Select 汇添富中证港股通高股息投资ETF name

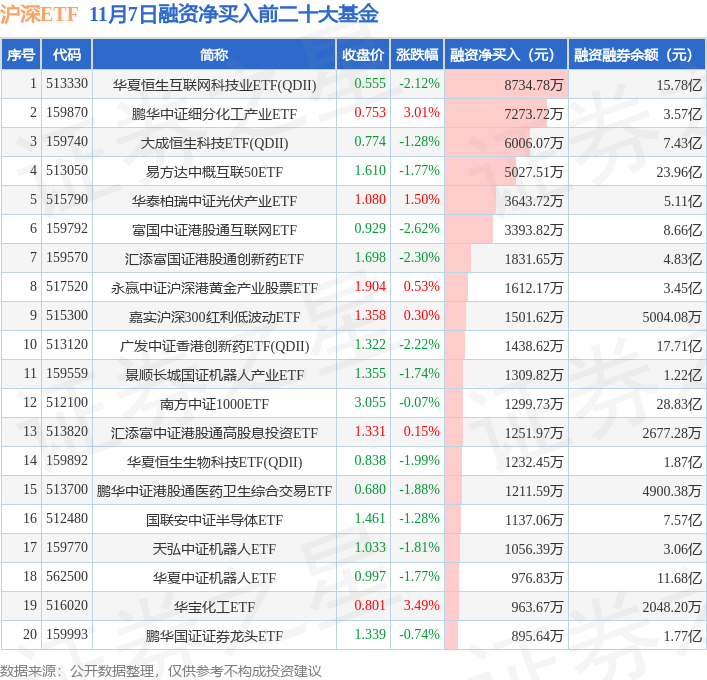[x=214, y=433]
